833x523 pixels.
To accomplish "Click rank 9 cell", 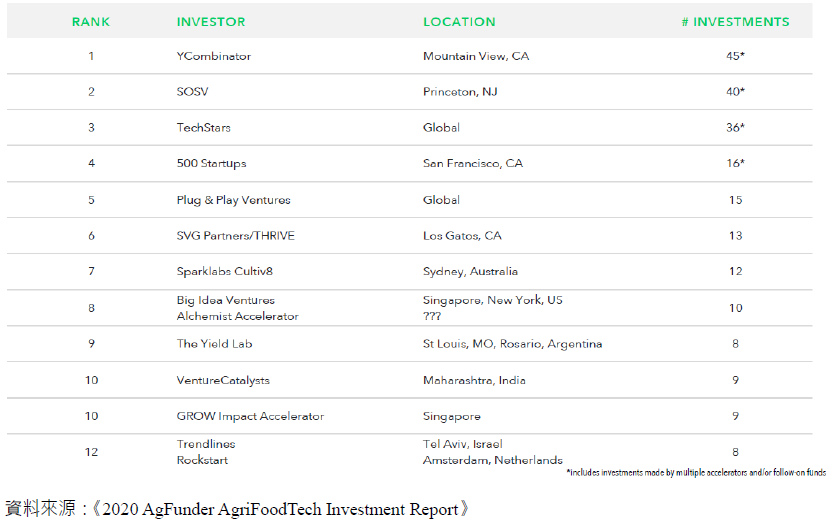I will (91, 344).
